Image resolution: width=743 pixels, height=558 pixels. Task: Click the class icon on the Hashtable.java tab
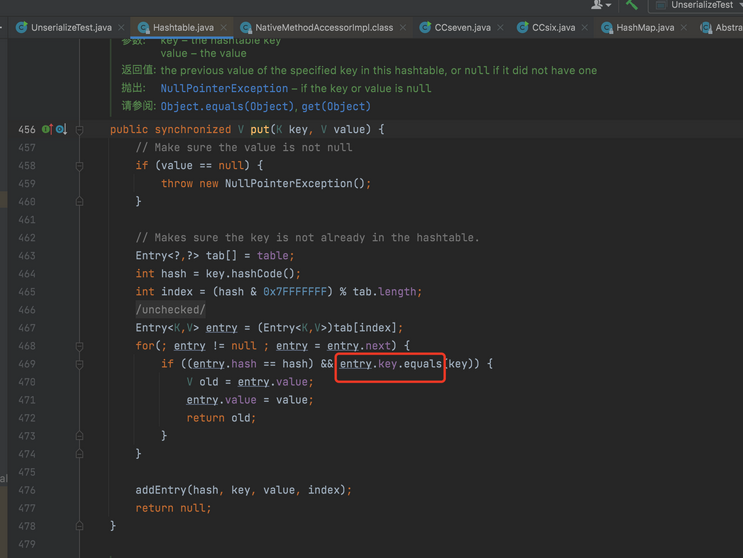click(143, 27)
